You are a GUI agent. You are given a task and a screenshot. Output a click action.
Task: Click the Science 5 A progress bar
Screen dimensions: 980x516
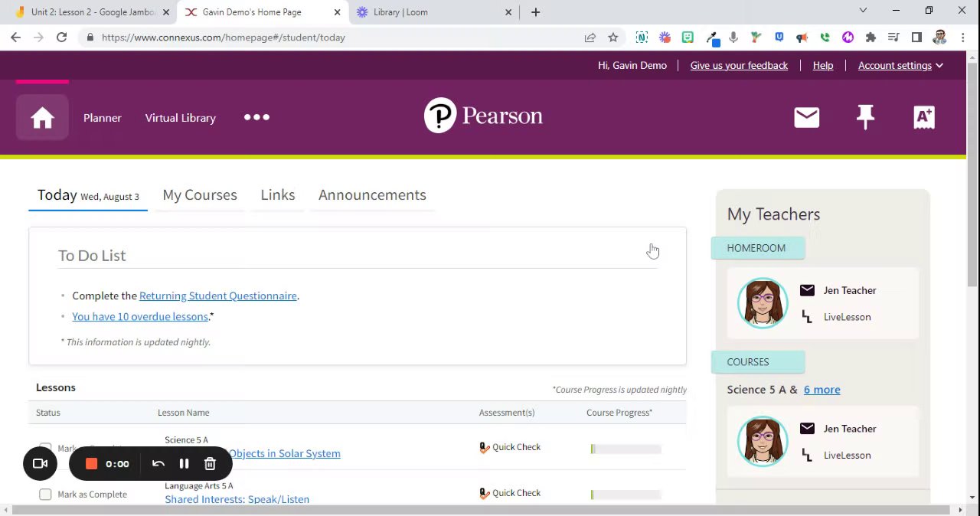626,449
